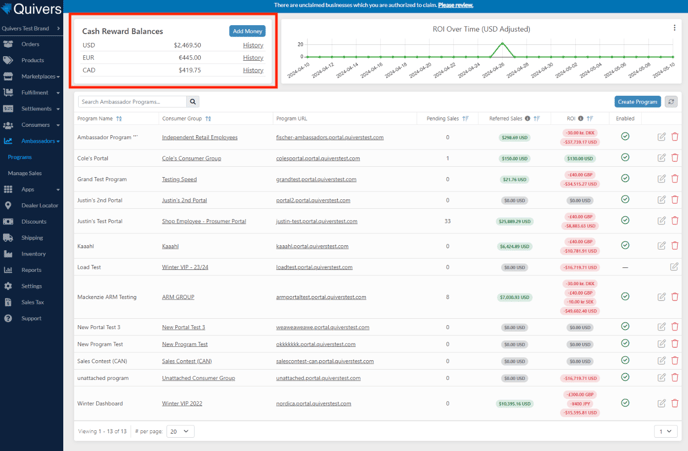Focus the Search Ambassador Programs field
Image resolution: width=688 pixels, height=451 pixels.
pos(132,102)
